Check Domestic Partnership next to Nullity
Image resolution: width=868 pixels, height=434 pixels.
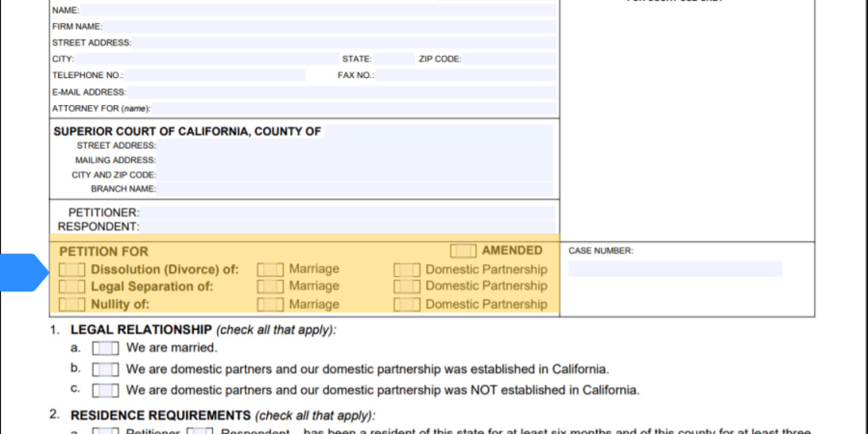point(406,304)
